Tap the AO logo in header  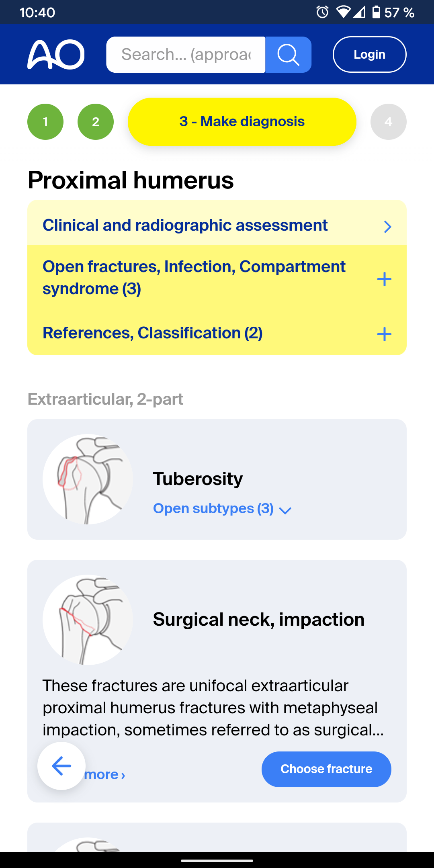tap(56, 55)
